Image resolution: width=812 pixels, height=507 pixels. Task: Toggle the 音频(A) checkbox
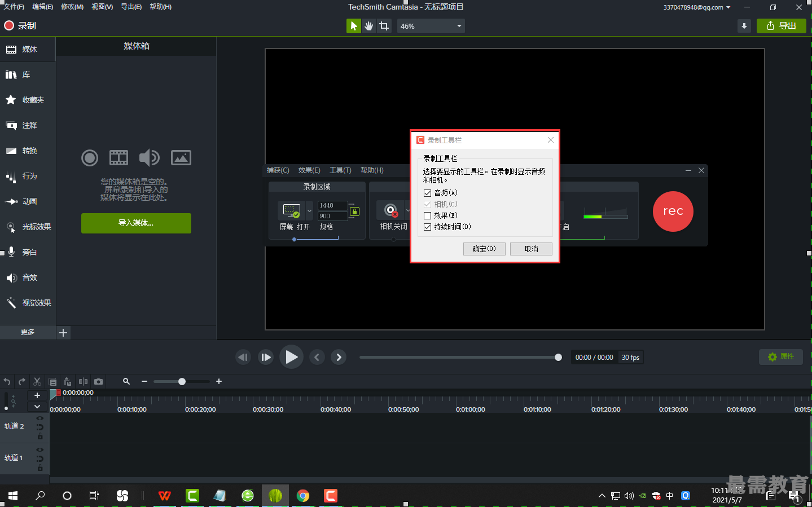pos(427,193)
